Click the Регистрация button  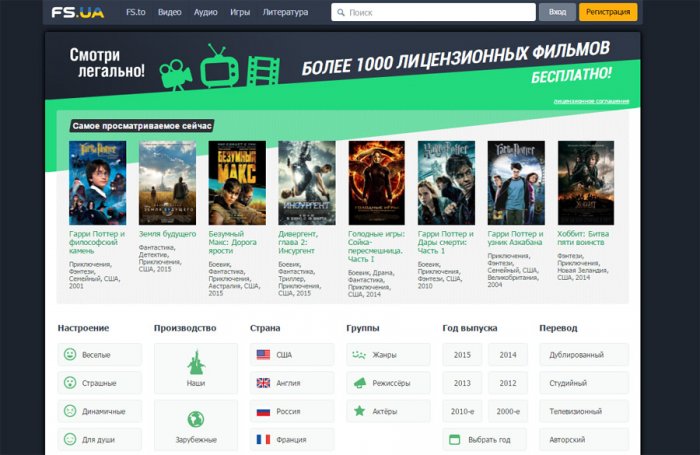(608, 12)
